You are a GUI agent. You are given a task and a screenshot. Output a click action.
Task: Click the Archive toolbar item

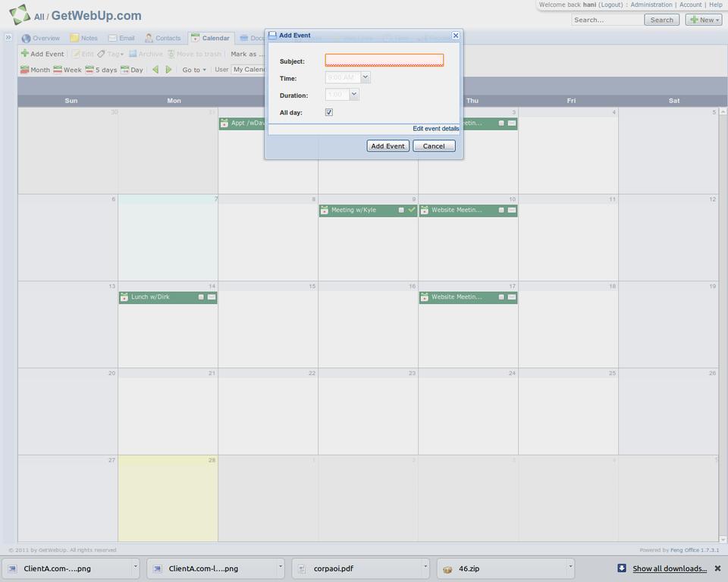tap(146, 54)
